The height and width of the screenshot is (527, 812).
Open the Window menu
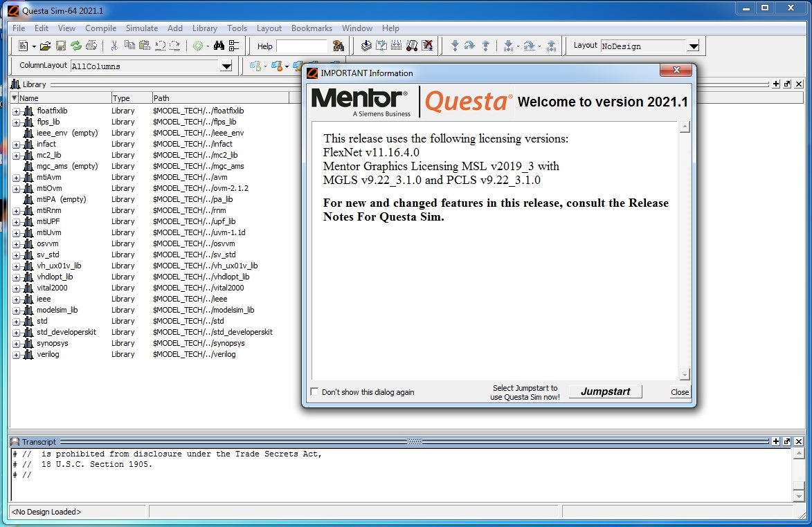[x=357, y=28]
